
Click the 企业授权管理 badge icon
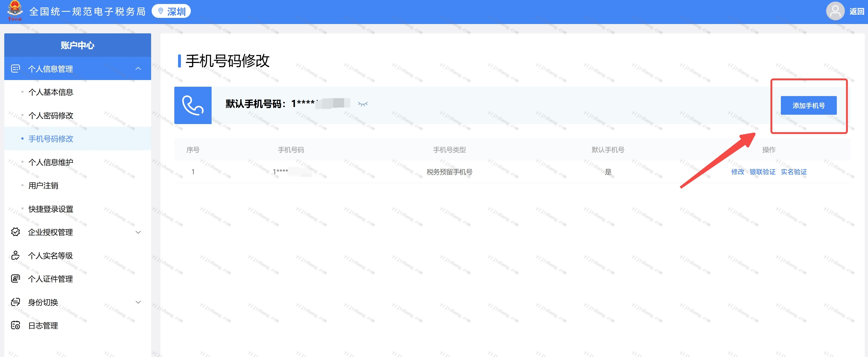(x=15, y=232)
